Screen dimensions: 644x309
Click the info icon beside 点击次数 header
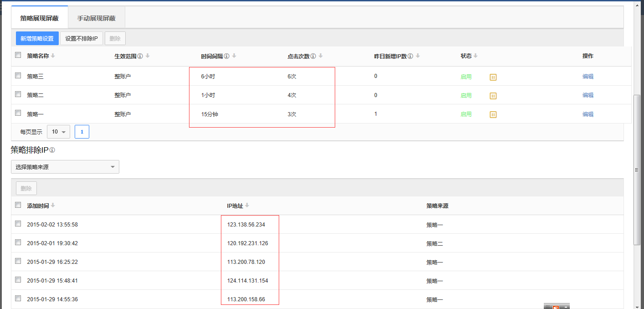313,56
